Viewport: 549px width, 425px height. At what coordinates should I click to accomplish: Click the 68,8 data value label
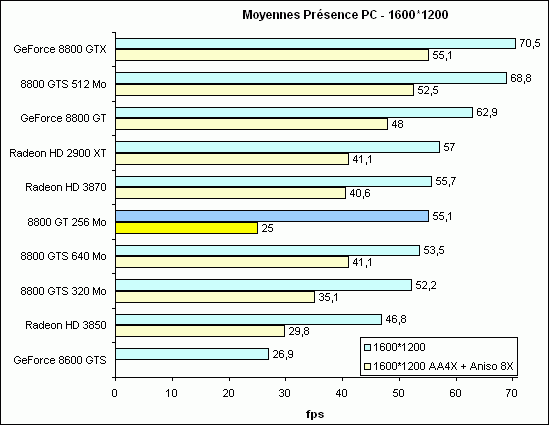point(521,78)
